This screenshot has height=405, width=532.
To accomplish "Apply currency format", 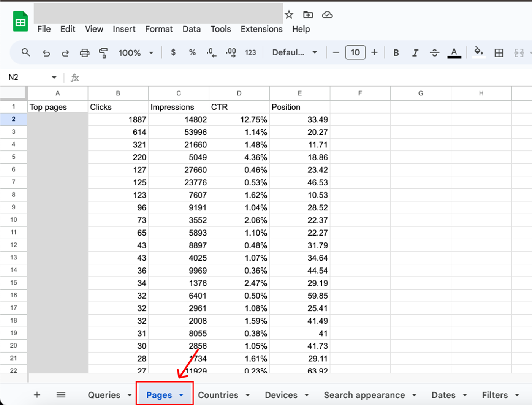I will pyautogui.click(x=173, y=53).
